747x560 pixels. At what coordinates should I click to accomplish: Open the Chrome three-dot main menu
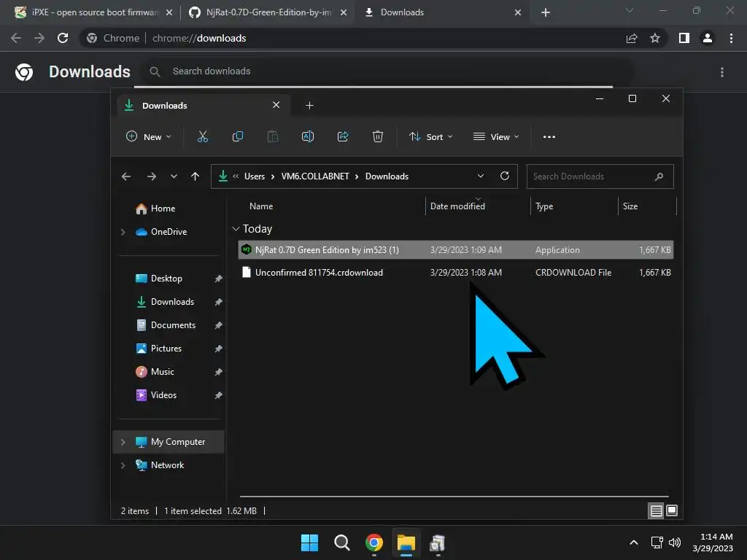(731, 38)
